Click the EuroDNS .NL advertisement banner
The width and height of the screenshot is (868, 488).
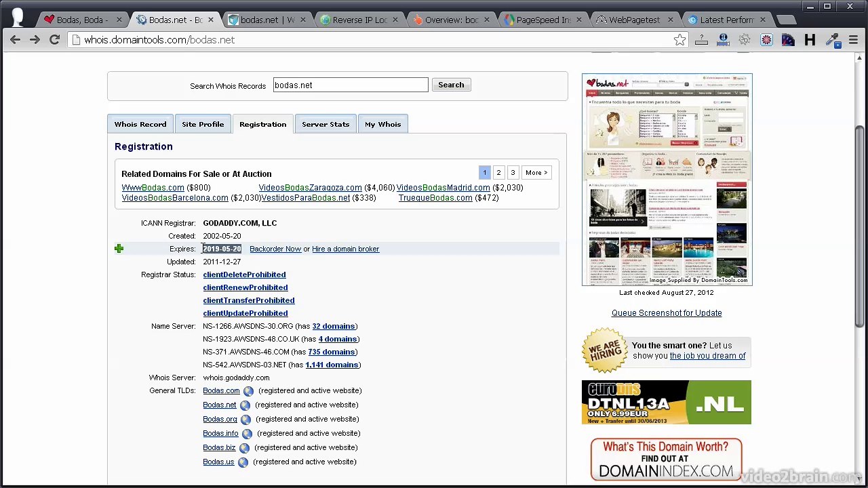tap(666, 402)
